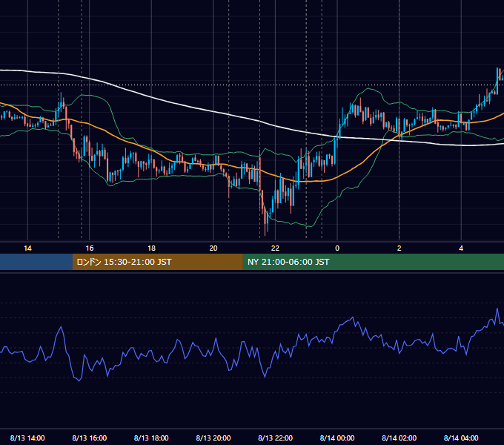The height and width of the screenshot is (445, 504).
Task: Click the London 15:30-21:00 JST session band
Action: click(x=157, y=262)
